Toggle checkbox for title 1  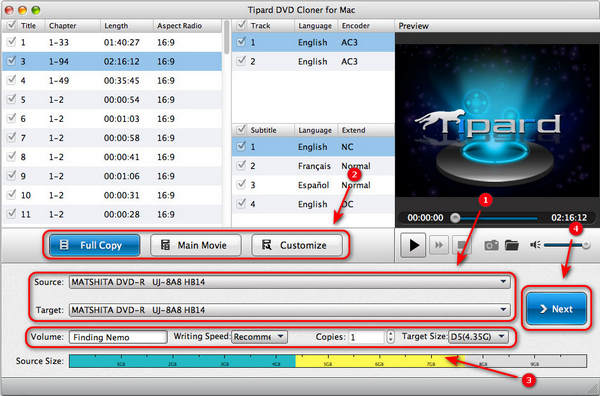(x=11, y=42)
